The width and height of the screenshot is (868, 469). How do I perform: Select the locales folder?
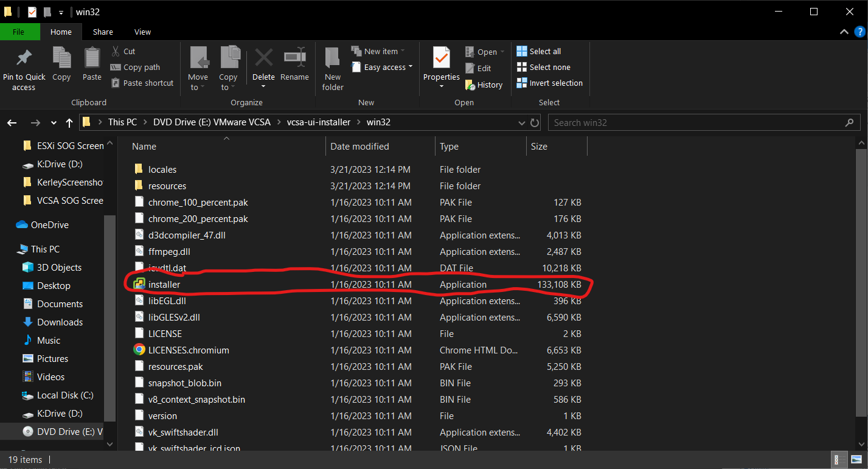pyautogui.click(x=162, y=169)
